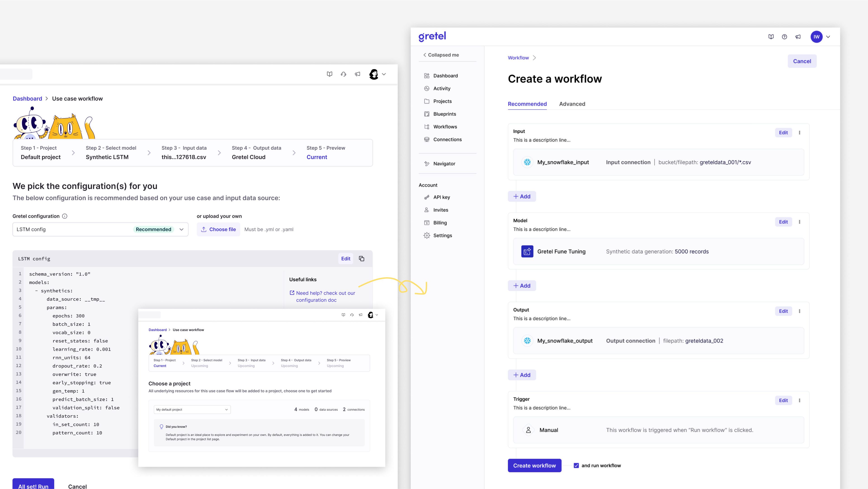The width and height of the screenshot is (868, 489).
Task: Open the more options menu for Input card
Action: click(x=800, y=133)
